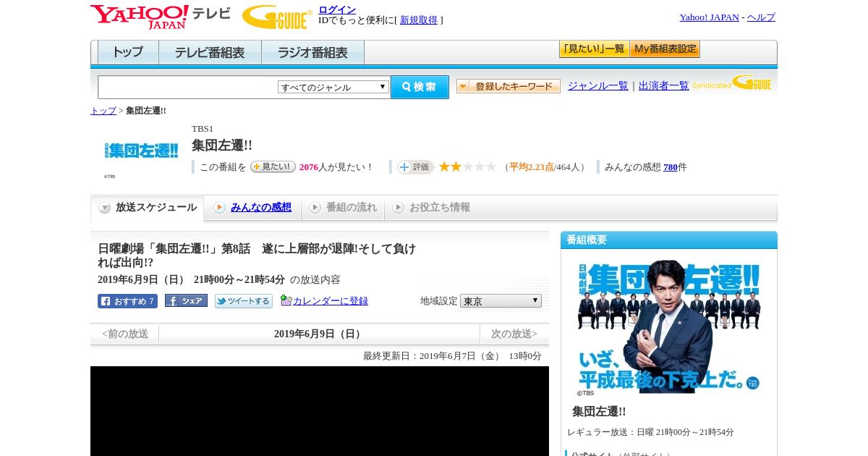Click Facebook おすすめ button
The image size is (868, 456).
point(127,301)
